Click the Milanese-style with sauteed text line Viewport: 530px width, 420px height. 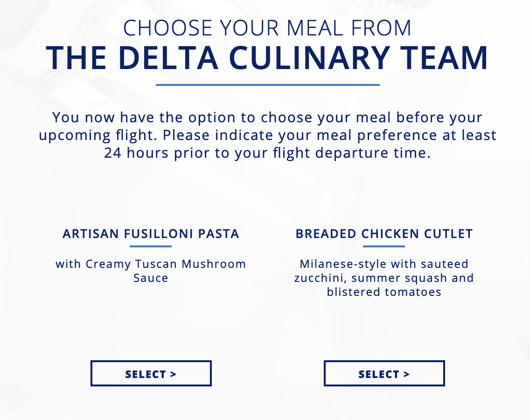coord(384,264)
